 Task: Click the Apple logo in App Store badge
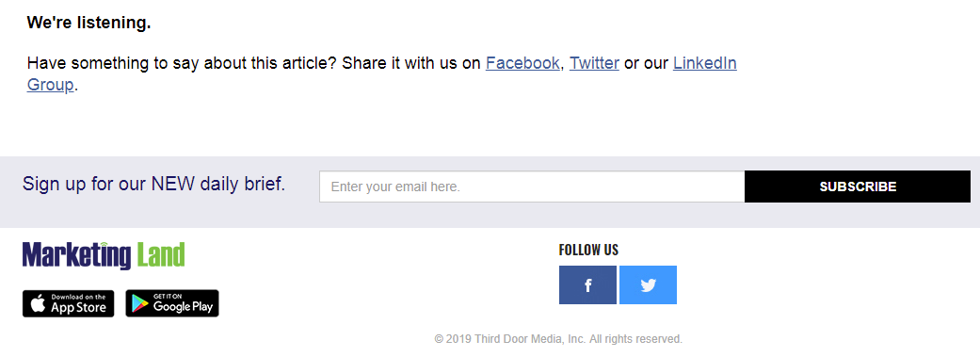[x=38, y=304]
